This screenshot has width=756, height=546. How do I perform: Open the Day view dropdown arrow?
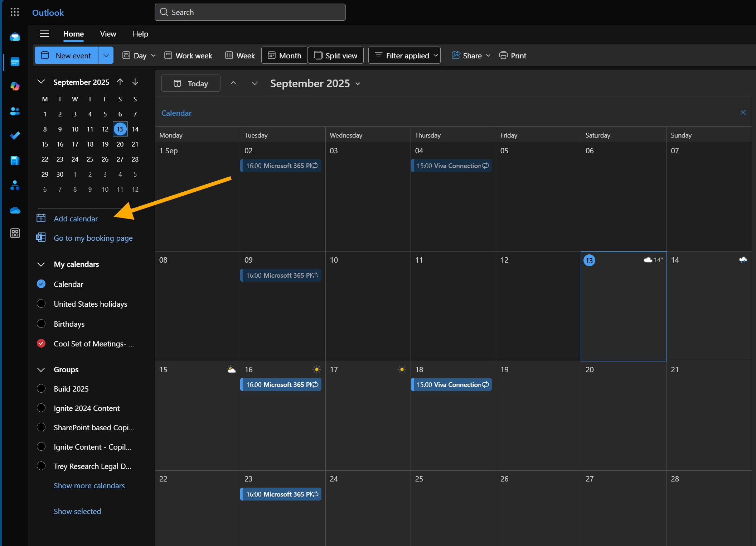click(153, 56)
